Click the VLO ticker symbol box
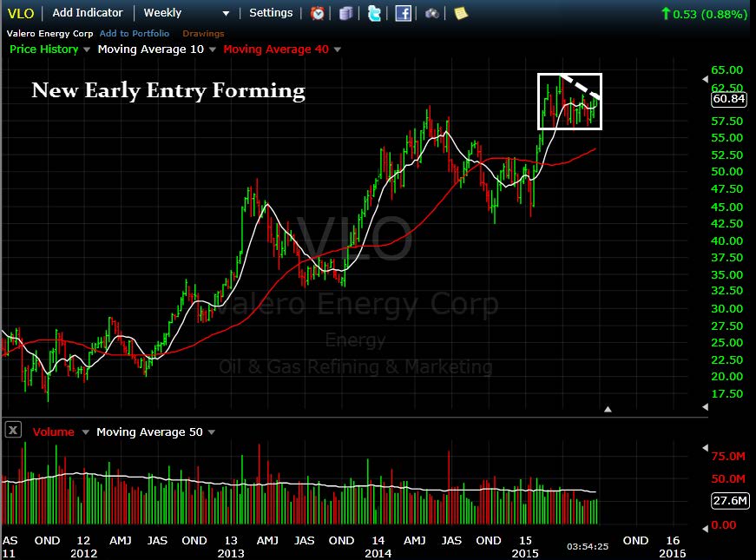 coord(21,14)
